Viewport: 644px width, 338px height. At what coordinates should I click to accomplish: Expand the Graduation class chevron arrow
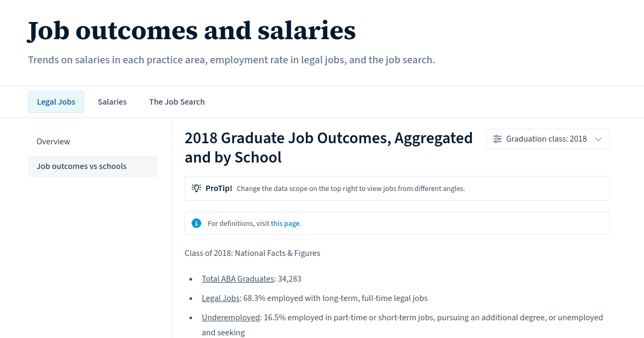pyautogui.click(x=598, y=139)
